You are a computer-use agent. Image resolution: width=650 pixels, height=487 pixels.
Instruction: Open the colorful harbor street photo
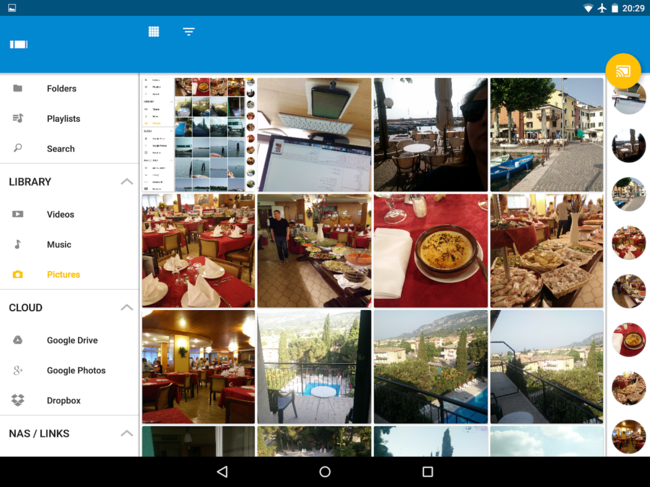547,135
